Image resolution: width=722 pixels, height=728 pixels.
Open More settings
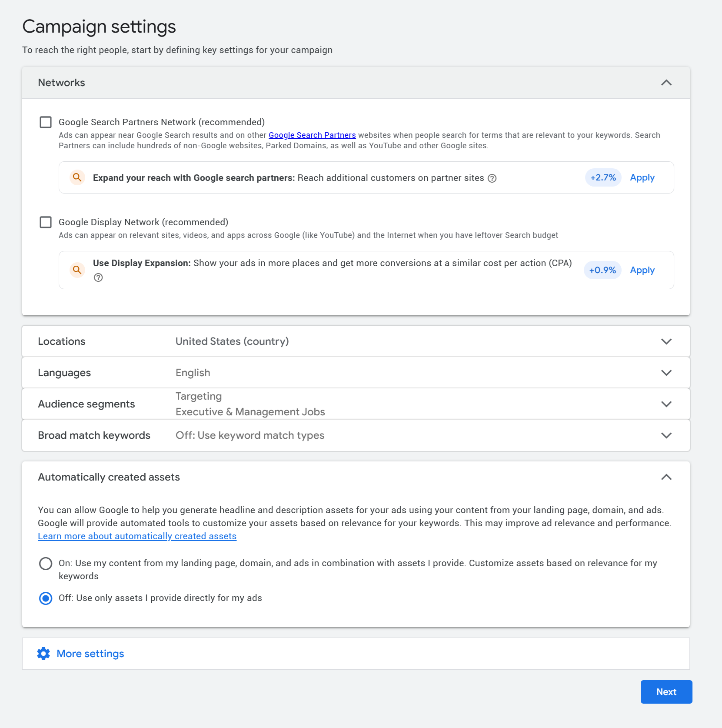click(90, 654)
